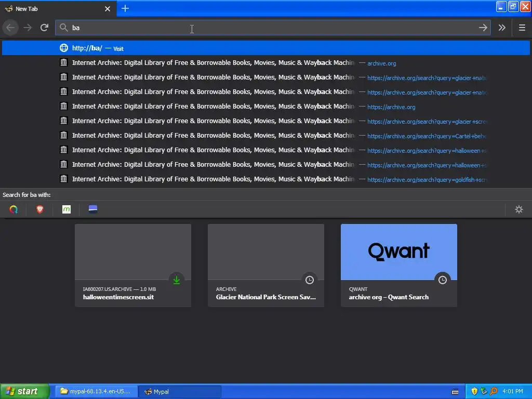Switch to Mypal taskbar button
This screenshot has width=532, height=399.
pos(180,392)
